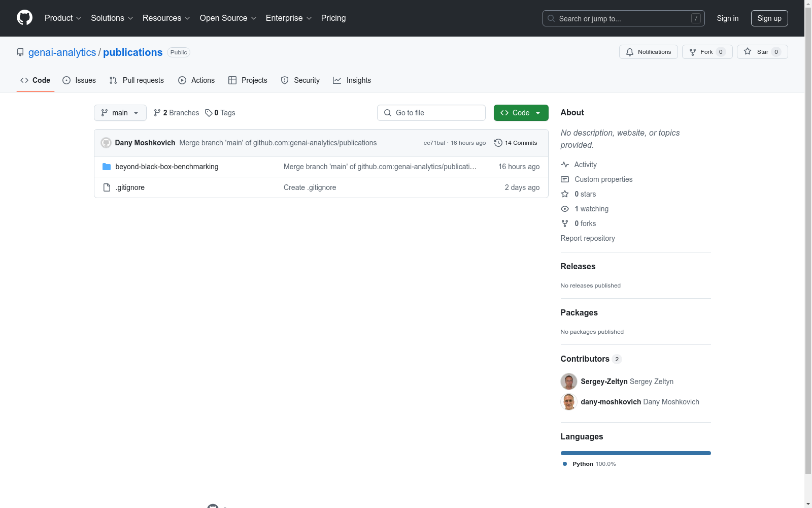
Task: Click Dany Moshkovich commit author name
Action: 145,143
